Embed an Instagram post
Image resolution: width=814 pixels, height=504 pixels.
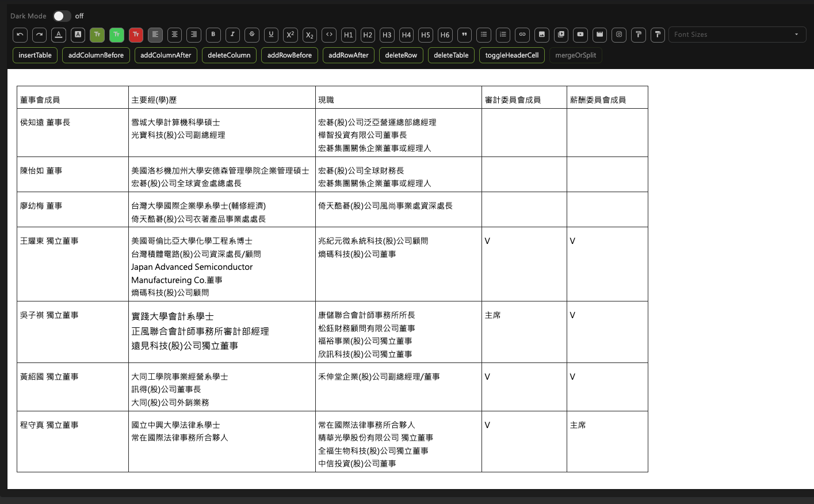(619, 35)
